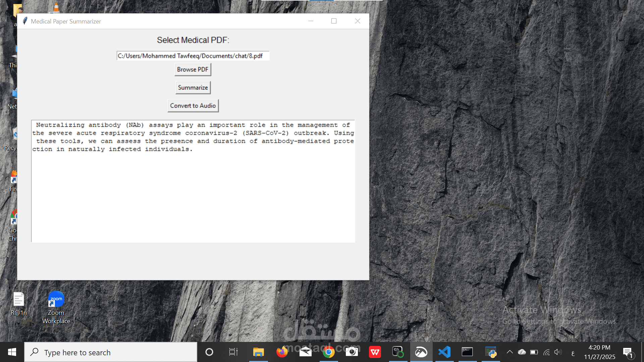Open Photos app on taskbar
Viewport: 644px width, 362px height.
pos(421,352)
